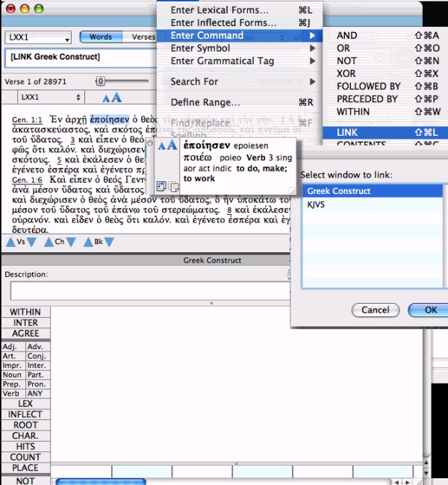This screenshot has height=485, width=448.
Task: Select XOR command in submenu
Action: coord(385,74)
